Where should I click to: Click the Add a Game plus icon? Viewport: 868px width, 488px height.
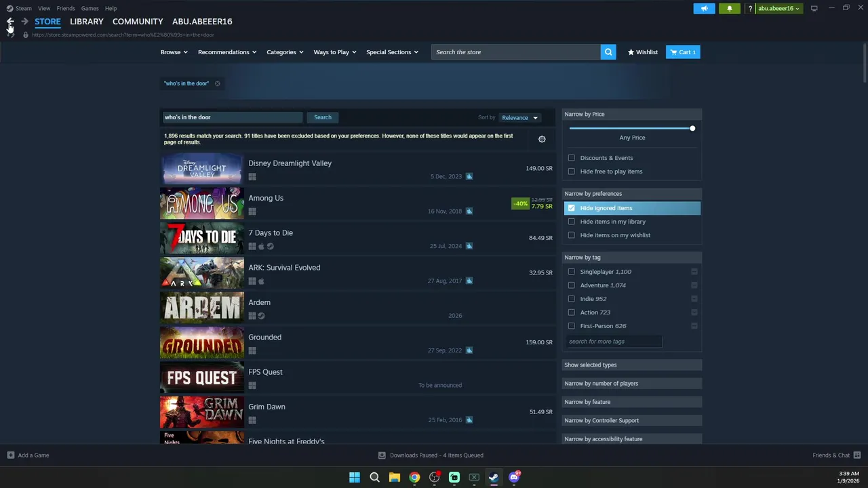pyautogui.click(x=10, y=455)
